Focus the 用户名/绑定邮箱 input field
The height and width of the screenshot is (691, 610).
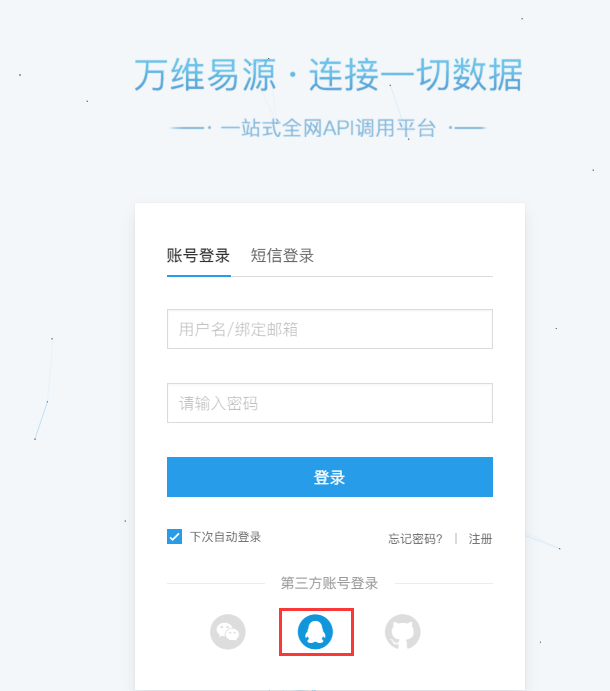click(330, 329)
